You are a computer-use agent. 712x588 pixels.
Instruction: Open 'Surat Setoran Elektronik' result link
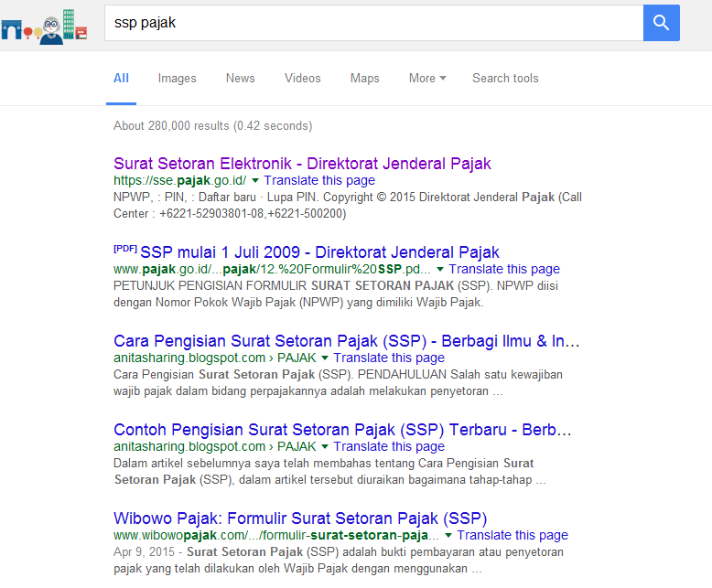tap(302, 164)
